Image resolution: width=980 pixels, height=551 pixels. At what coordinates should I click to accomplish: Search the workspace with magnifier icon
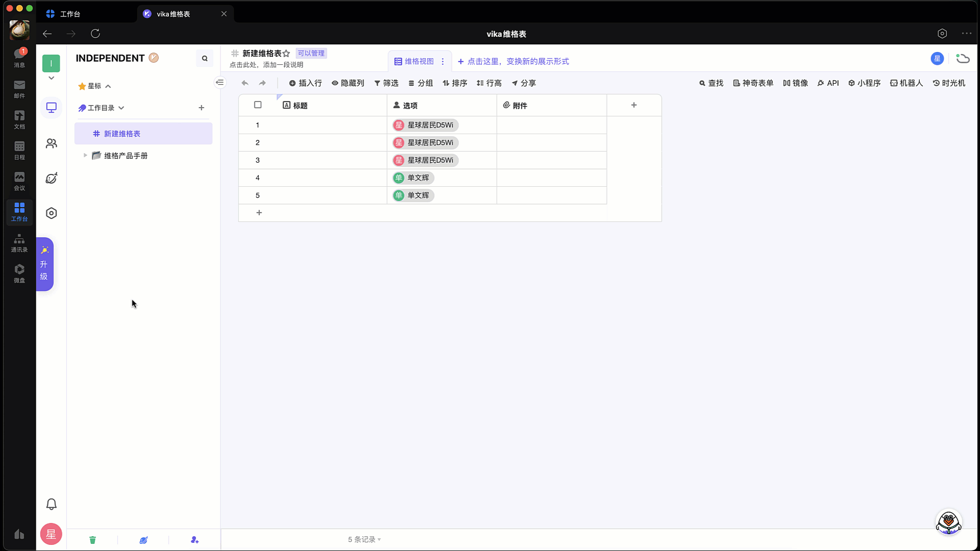tap(205, 58)
